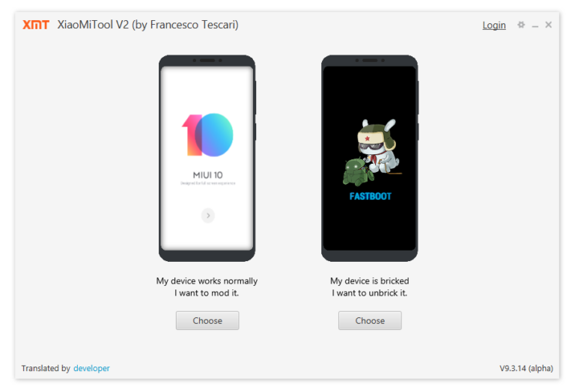Close the XiaoMiTool window

(548, 25)
